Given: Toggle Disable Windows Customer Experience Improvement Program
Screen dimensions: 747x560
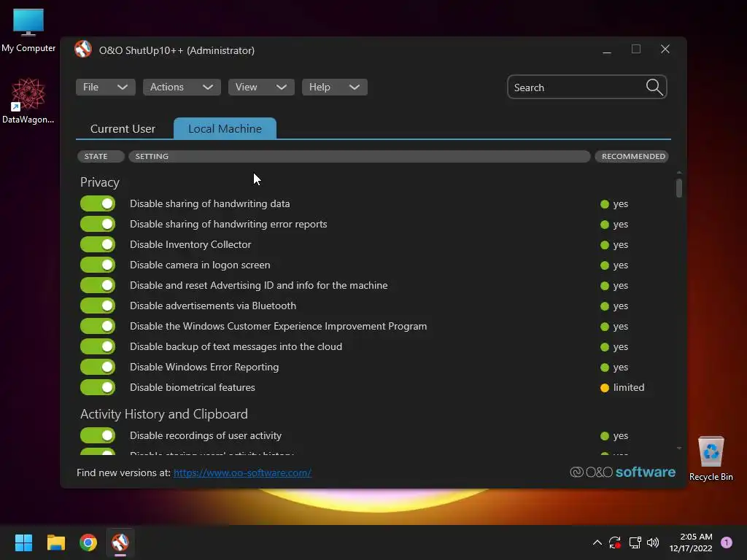Looking at the screenshot, I should pos(98,326).
